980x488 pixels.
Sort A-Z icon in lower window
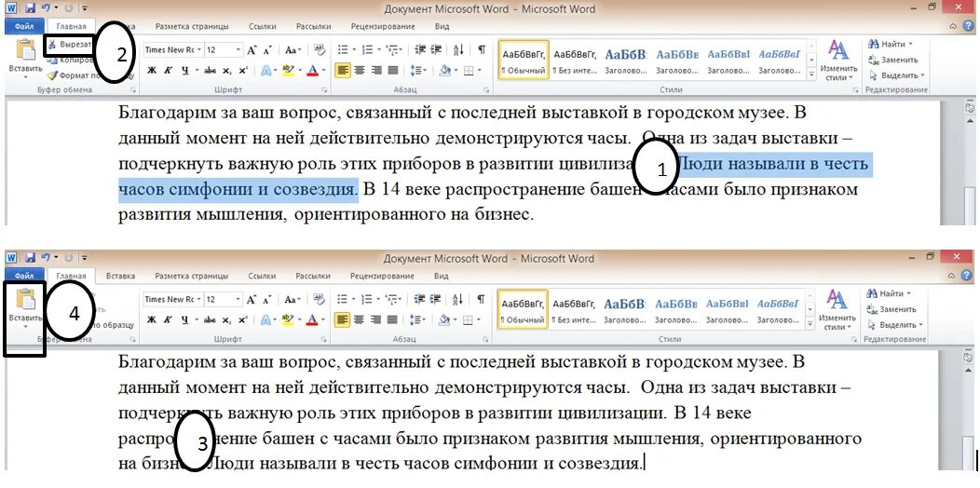coord(458,299)
